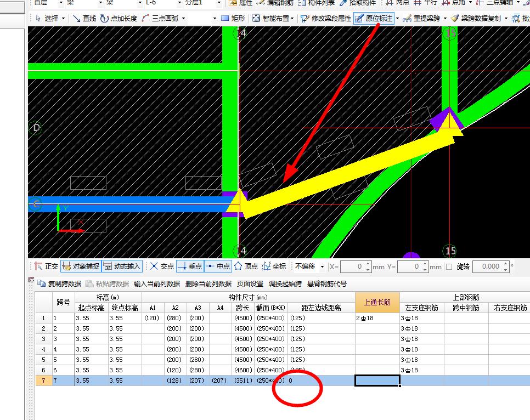Expand the 三点画弧 dropdown arrow
530x420 pixels.
(x=184, y=18)
